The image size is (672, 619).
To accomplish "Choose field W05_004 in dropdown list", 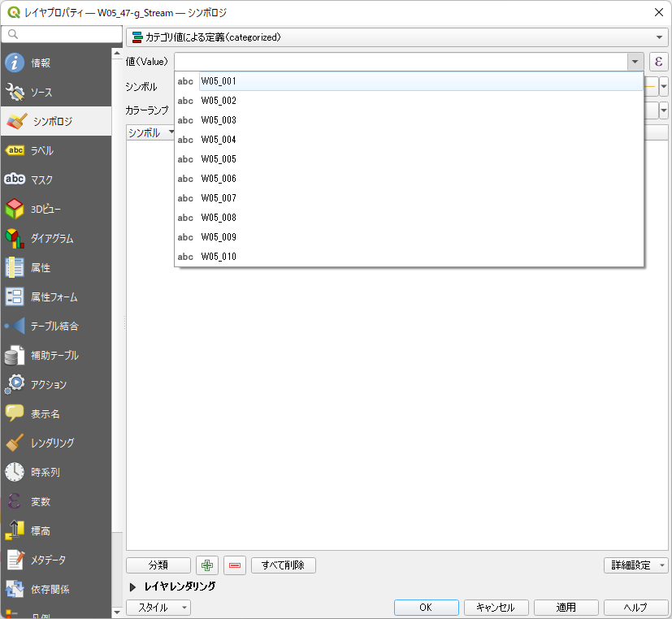I will (x=219, y=140).
